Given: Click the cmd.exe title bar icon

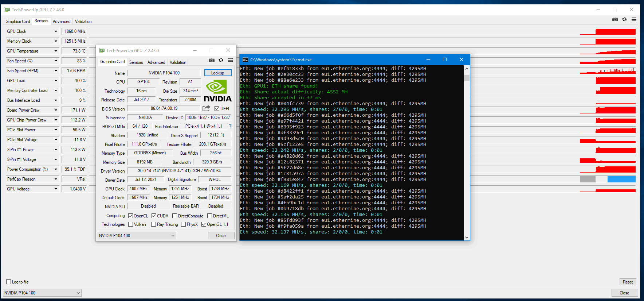Looking at the screenshot, I should 246,60.
